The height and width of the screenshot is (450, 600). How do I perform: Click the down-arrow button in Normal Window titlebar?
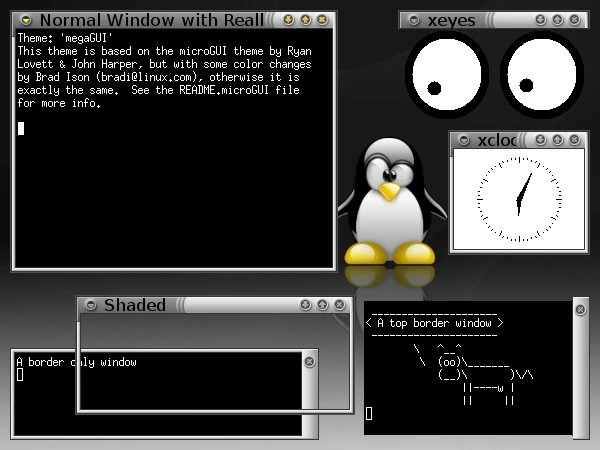tap(289, 20)
